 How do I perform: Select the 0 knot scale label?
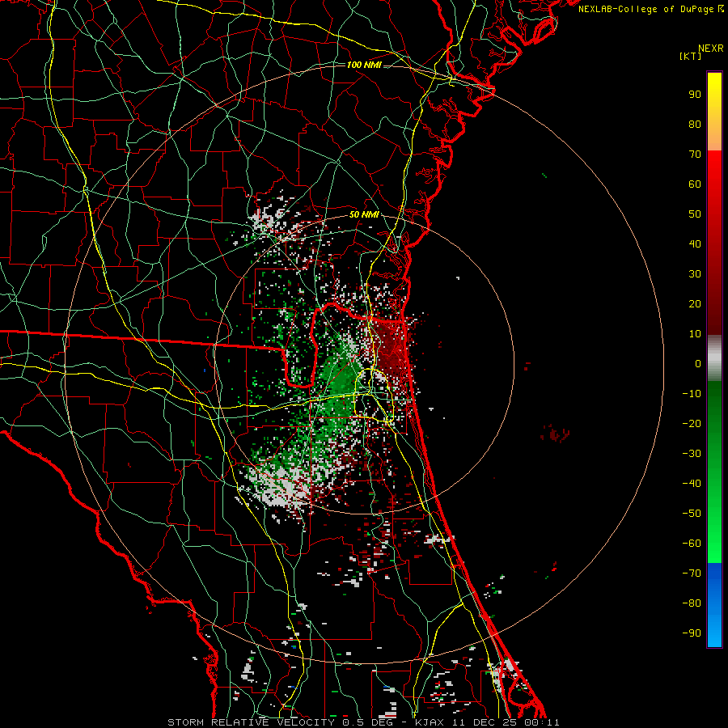click(x=698, y=364)
